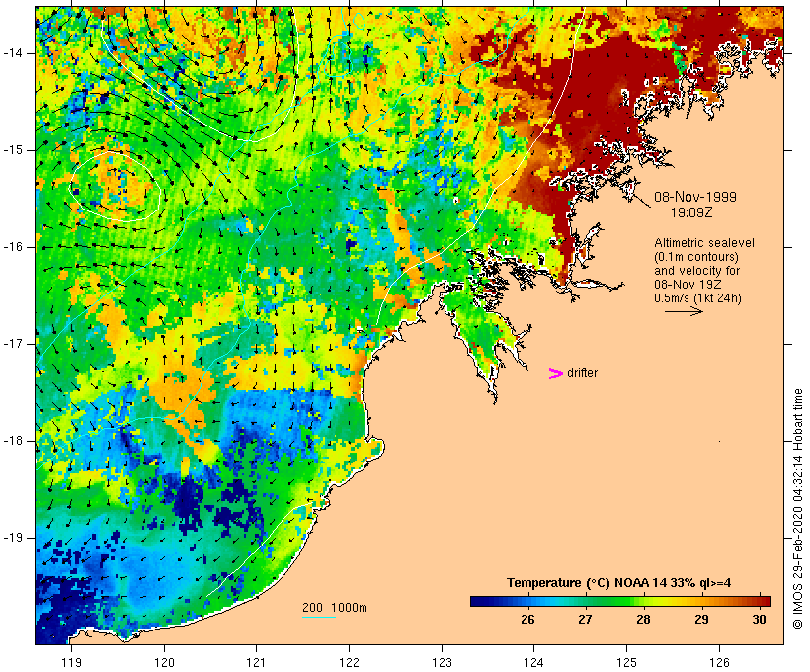Viewport: 810px width, 672px height.
Task: Click the cyan 200m depth legend line
Action: pyautogui.click(x=319, y=617)
